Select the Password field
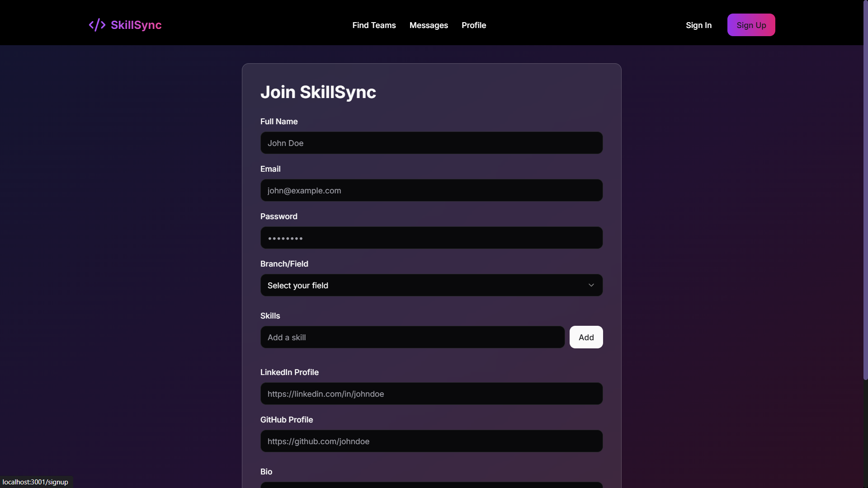Viewport: 868px width, 488px height. [x=431, y=238]
